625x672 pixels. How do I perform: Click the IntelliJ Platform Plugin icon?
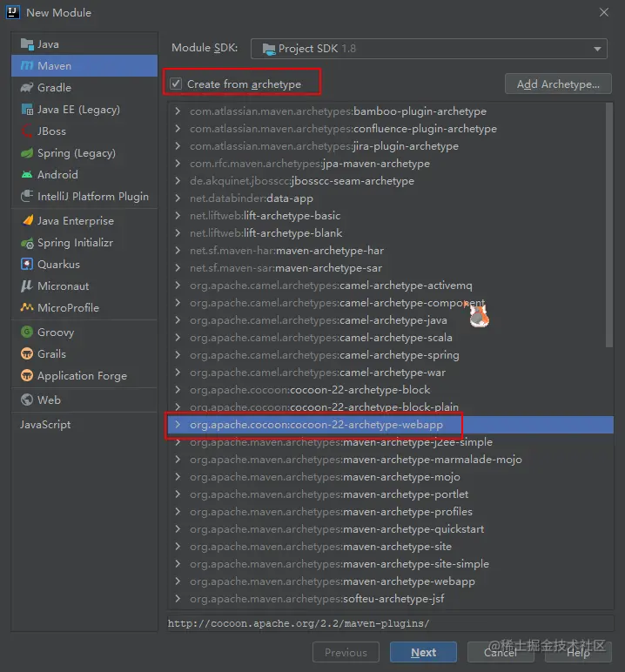coord(27,196)
